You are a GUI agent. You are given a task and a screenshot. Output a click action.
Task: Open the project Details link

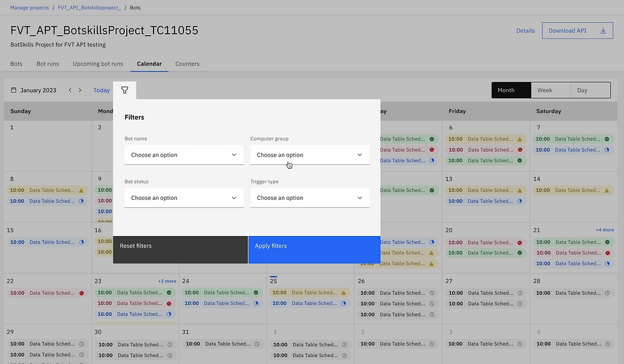coord(525,31)
